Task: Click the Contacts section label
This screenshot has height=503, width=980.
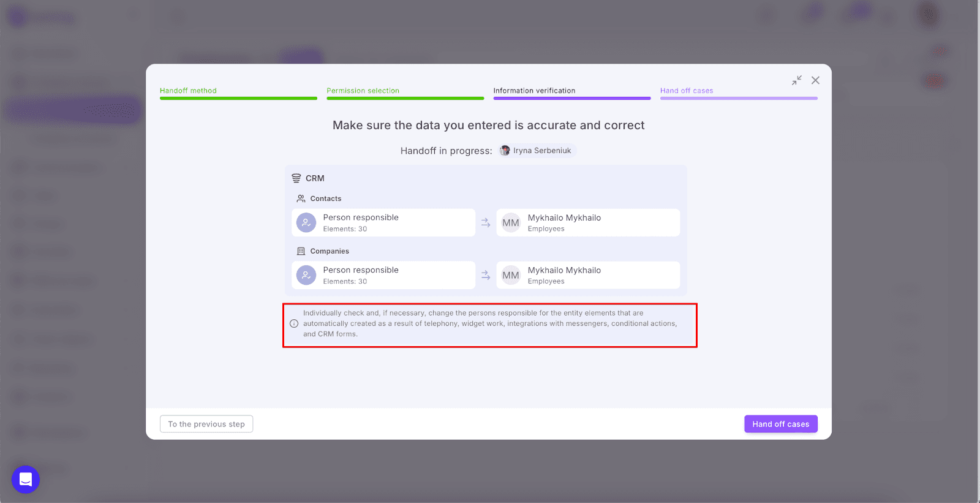Action: pos(326,199)
